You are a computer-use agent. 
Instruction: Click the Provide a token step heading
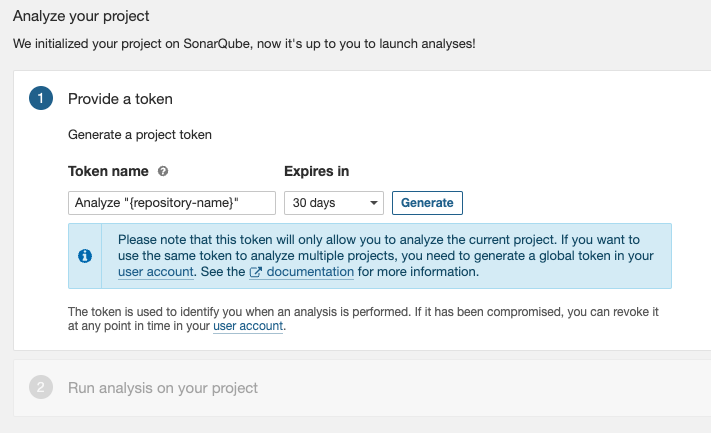pos(120,99)
